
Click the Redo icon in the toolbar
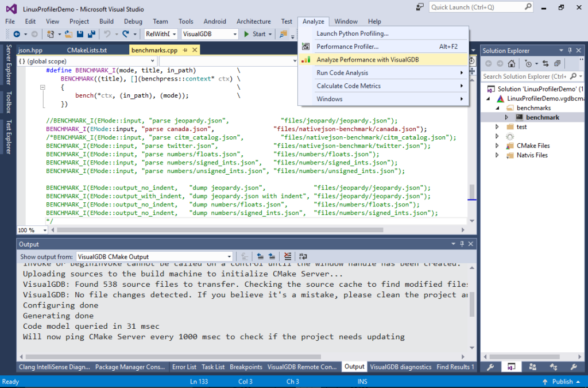[x=126, y=34]
